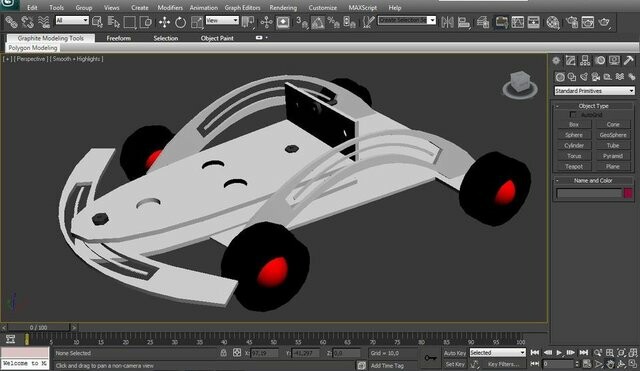Click the Sphere primitive button
The image size is (640, 371).
(x=574, y=135)
